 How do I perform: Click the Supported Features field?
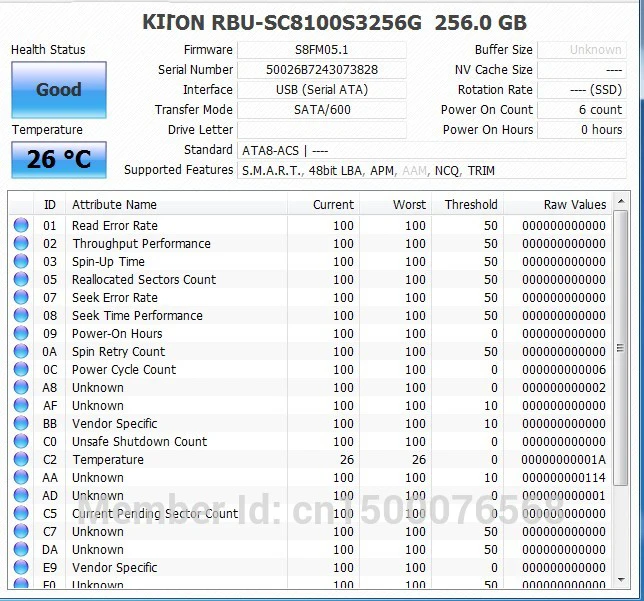432,170
